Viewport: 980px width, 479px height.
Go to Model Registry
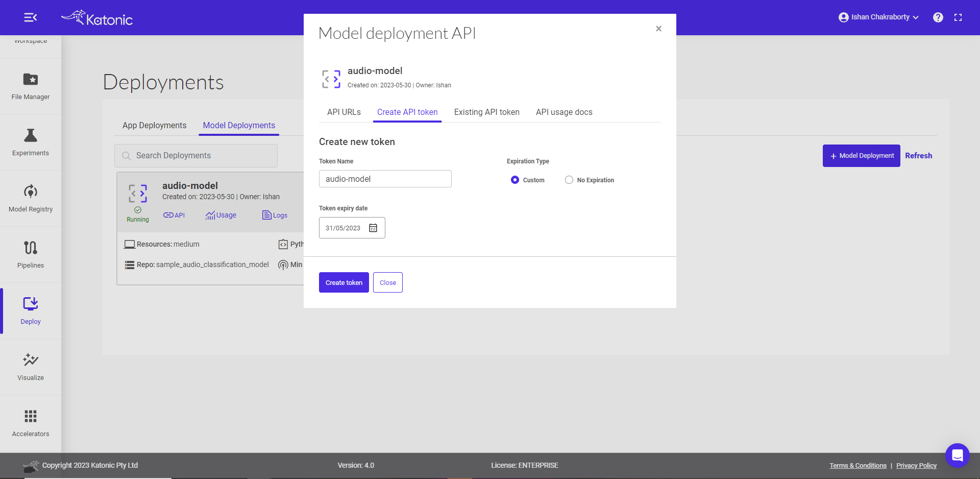point(31,198)
